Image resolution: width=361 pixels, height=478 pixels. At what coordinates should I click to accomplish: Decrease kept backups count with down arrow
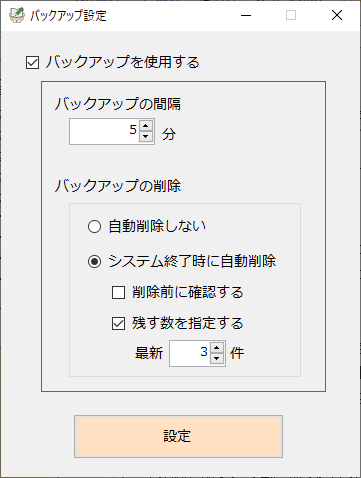pyautogui.click(x=217, y=359)
